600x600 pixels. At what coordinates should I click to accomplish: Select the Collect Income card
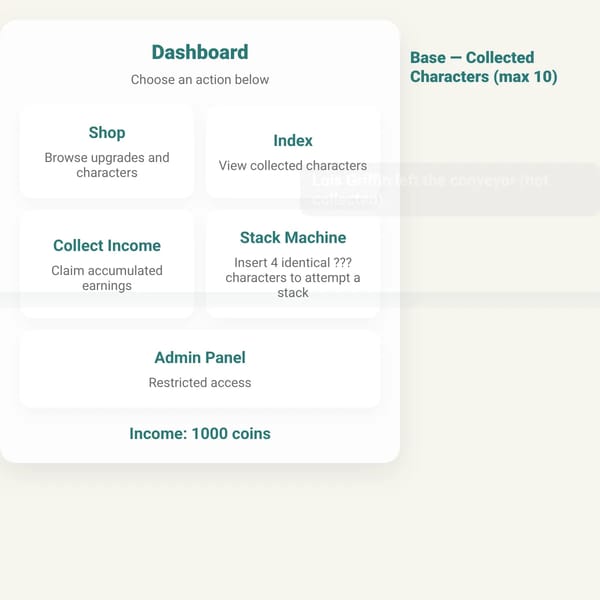[107, 264]
